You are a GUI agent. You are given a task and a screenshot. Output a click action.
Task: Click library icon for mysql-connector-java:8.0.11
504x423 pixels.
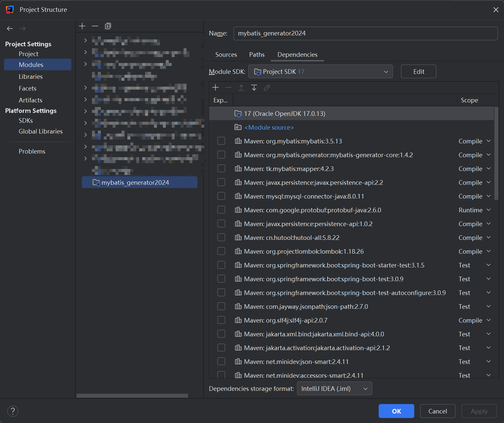[238, 196]
